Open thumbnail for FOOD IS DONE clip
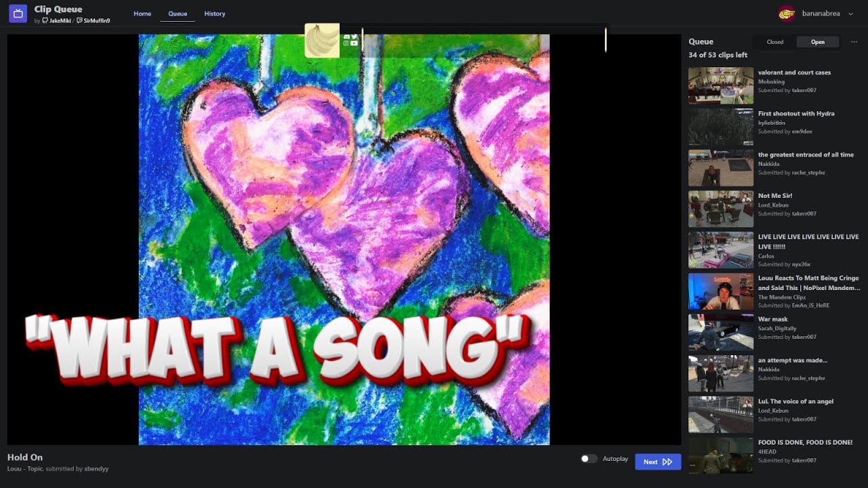 click(x=721, y=455)
